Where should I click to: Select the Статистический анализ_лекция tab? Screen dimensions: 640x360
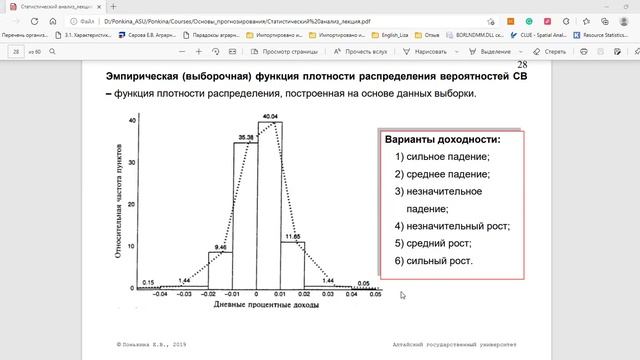[56, 7]
